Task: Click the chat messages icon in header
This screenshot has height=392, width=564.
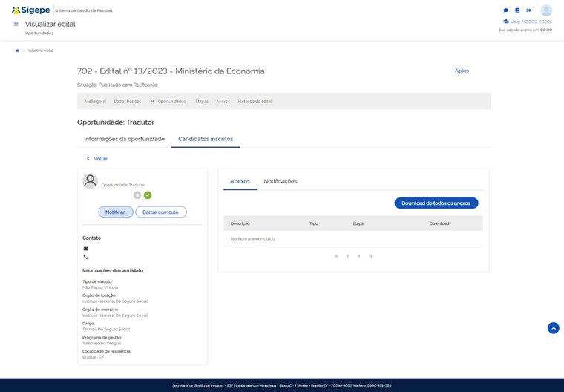Action: (x=506, y=10)
